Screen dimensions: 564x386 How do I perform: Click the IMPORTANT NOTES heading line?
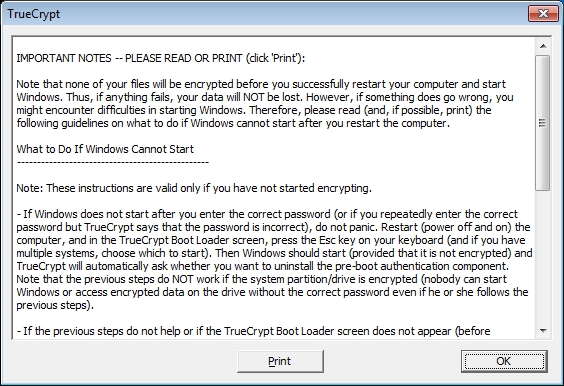pyautogui.click(x=161, y=58)
